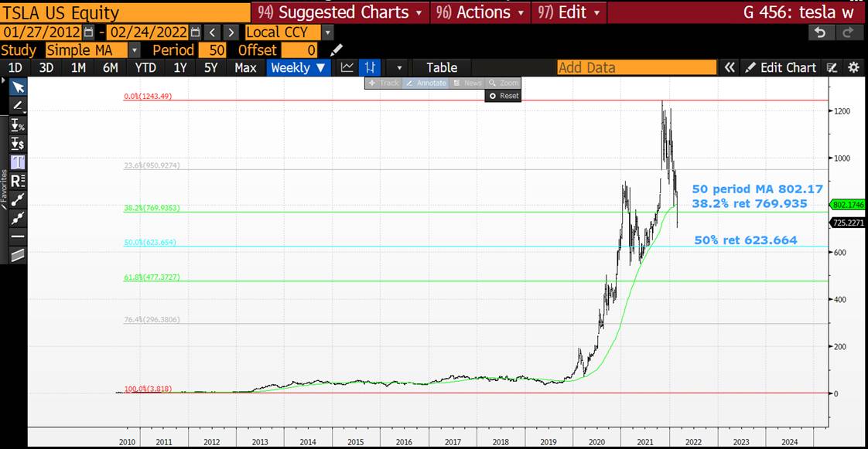Click the Edit Chart button
The width and height of the screenshot is (868, 449).
781,67
